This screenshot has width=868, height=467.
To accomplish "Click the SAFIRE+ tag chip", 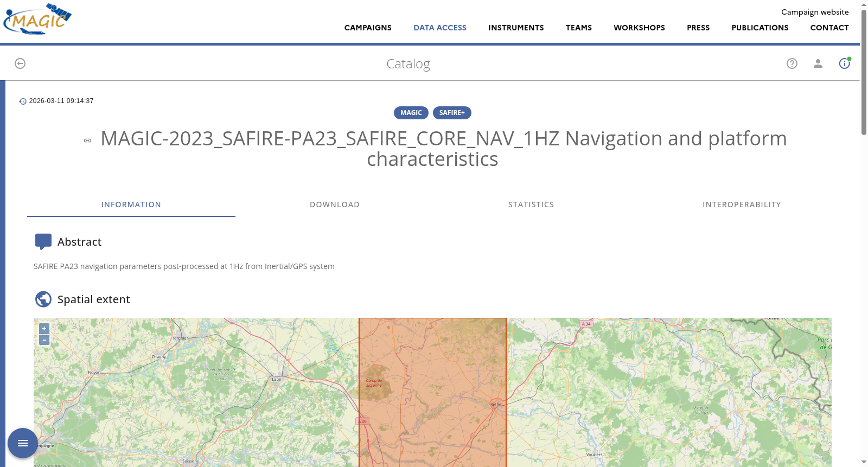I will point(452,113).
